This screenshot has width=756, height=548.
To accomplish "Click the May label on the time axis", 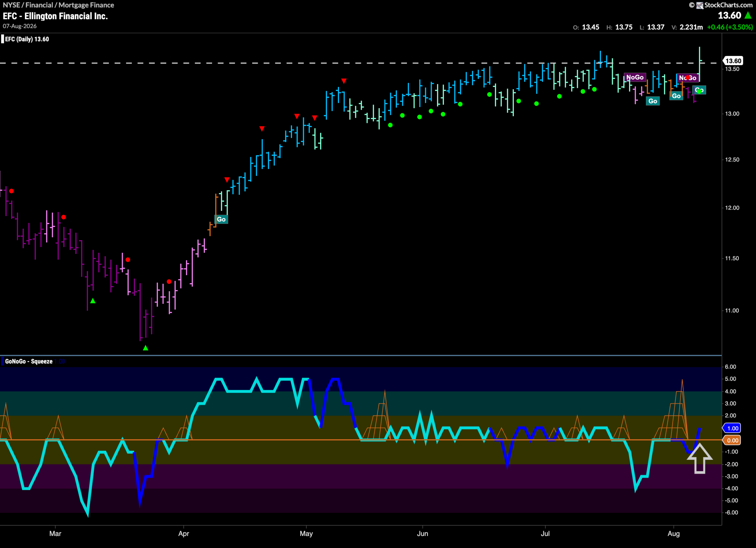I will [306, 533].
